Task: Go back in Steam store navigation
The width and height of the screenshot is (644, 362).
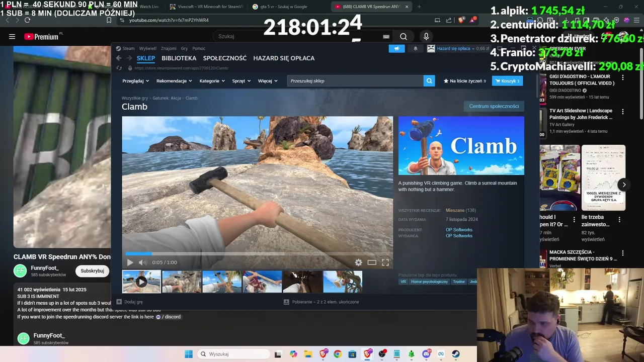Action: (x=119, y=58)
